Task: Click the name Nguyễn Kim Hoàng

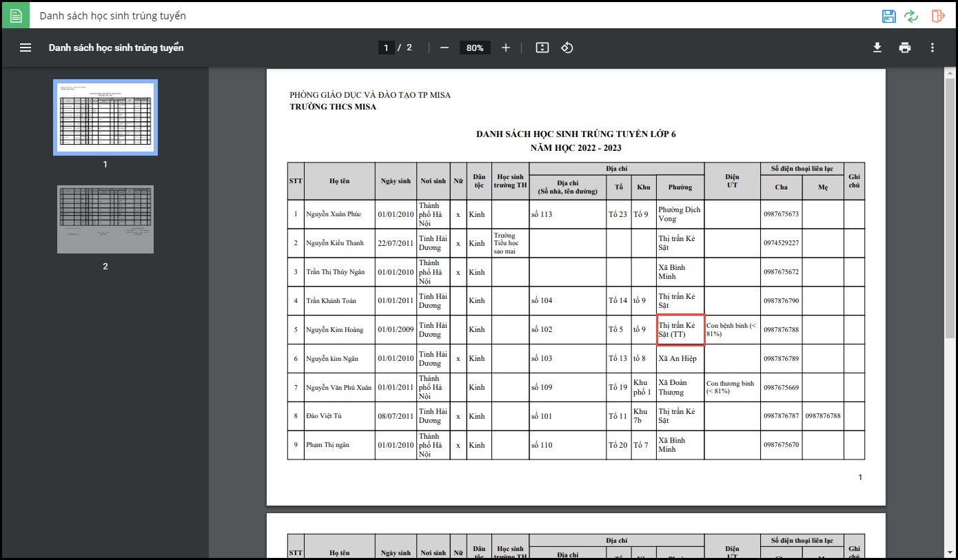Action: tap(334, 330)
